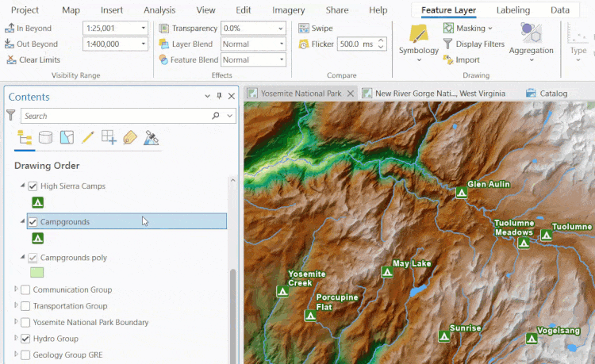
Task: Open the Symbology tool
Action: coord(419,43)
